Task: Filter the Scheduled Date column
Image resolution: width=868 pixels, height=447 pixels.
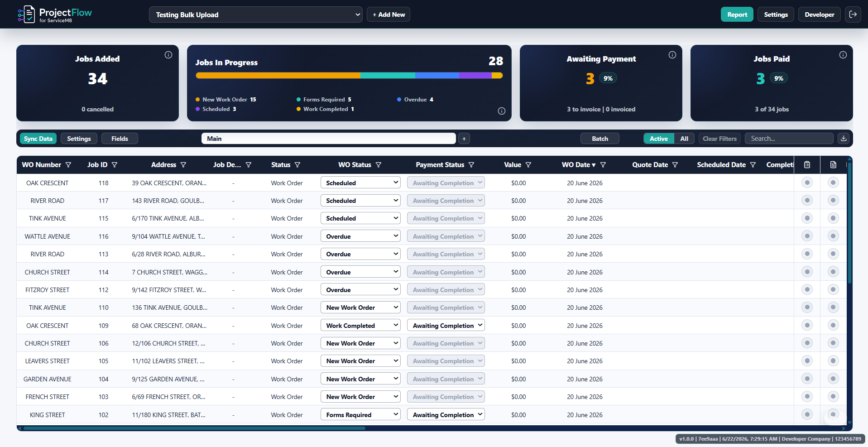Action: (753, 165)
